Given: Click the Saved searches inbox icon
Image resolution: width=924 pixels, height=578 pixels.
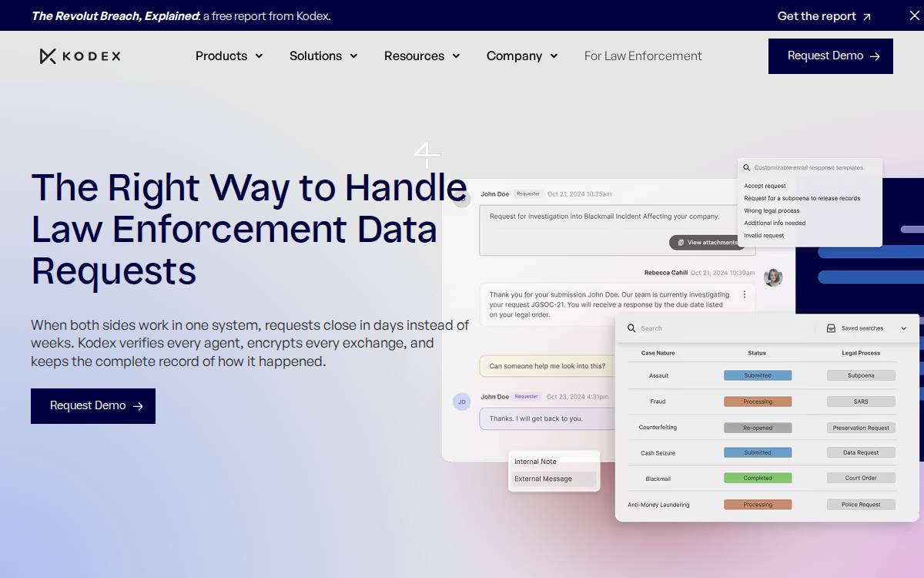Looking at the screenshot, I should (831, 328).
